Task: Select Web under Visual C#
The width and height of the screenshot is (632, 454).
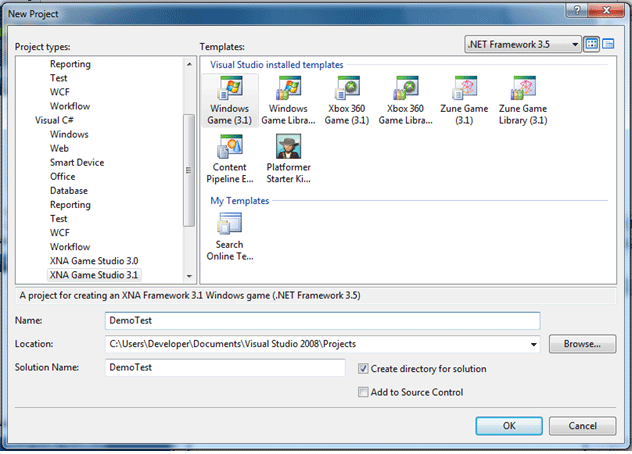Action: pos(59,148)
